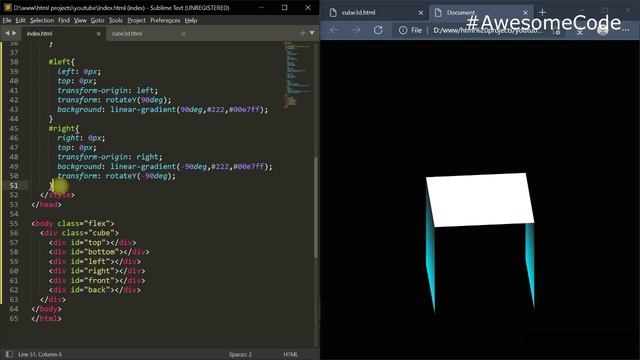Open the View menu
Viewport: 640px width, 360px height.
click(x=80, y=20)
